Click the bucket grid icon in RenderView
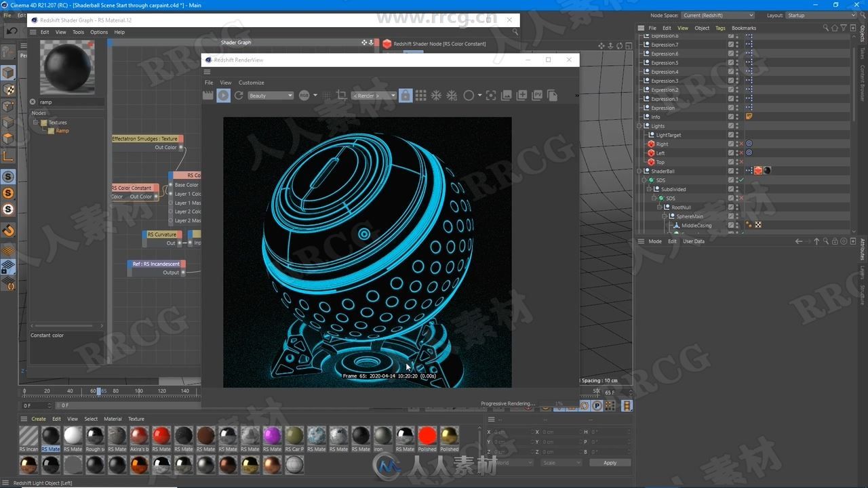This screenshot has height=488, width=868. [x=421, y=96]
